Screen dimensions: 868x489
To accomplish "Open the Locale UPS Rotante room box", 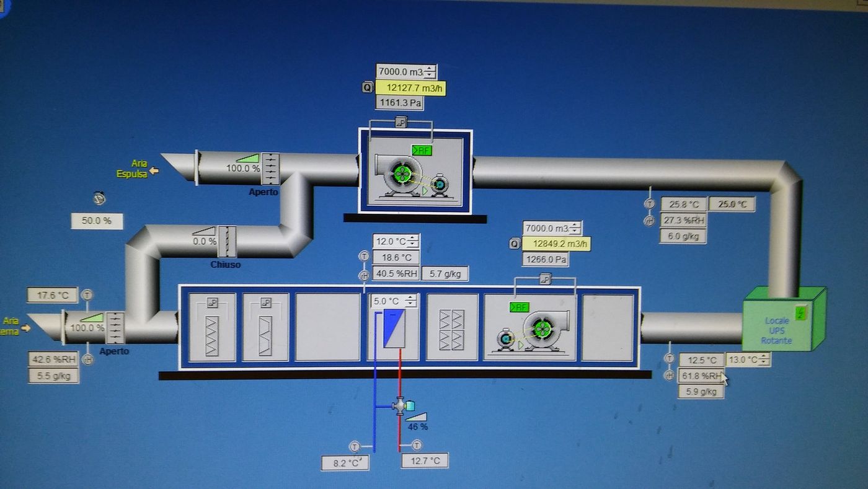I will [x=784, y=319].
